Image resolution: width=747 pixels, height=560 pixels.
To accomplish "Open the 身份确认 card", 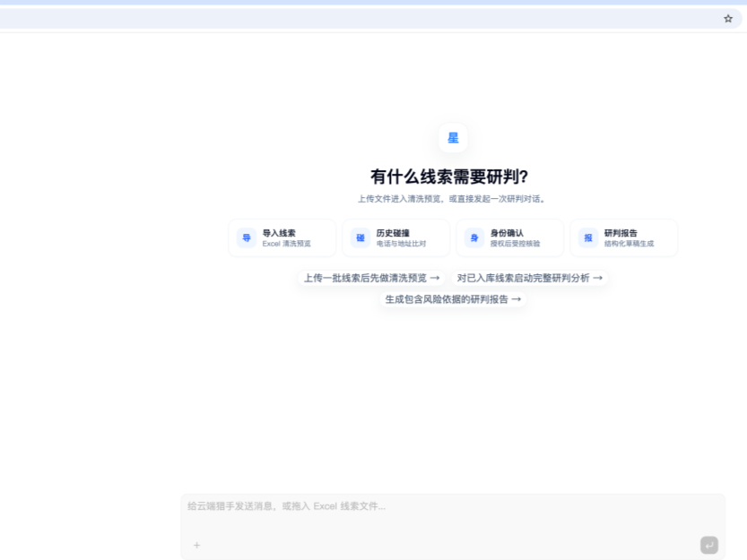I will (x=509, y=237).
